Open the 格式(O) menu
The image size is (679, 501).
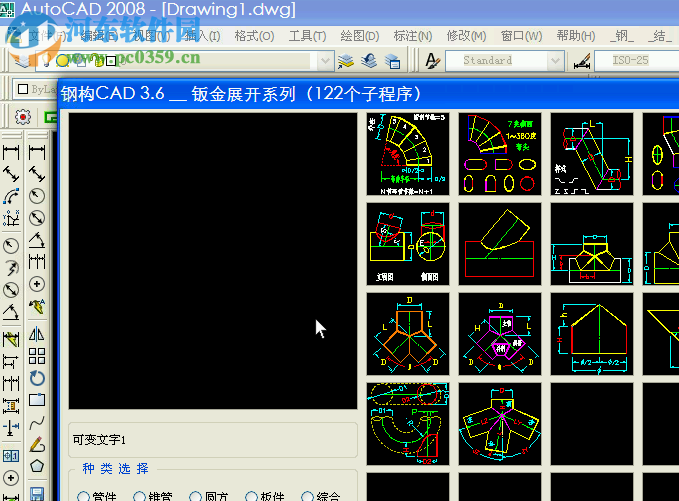(x=254, y=36)
